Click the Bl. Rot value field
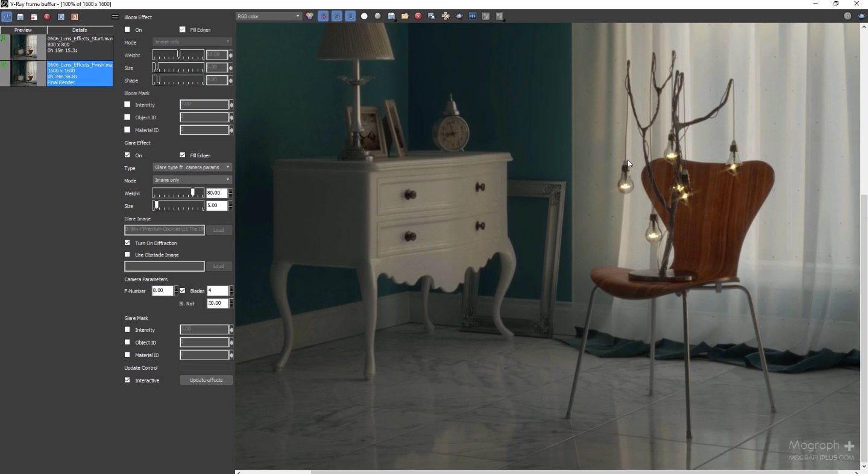Screen dimensions: 868x474 217,304
